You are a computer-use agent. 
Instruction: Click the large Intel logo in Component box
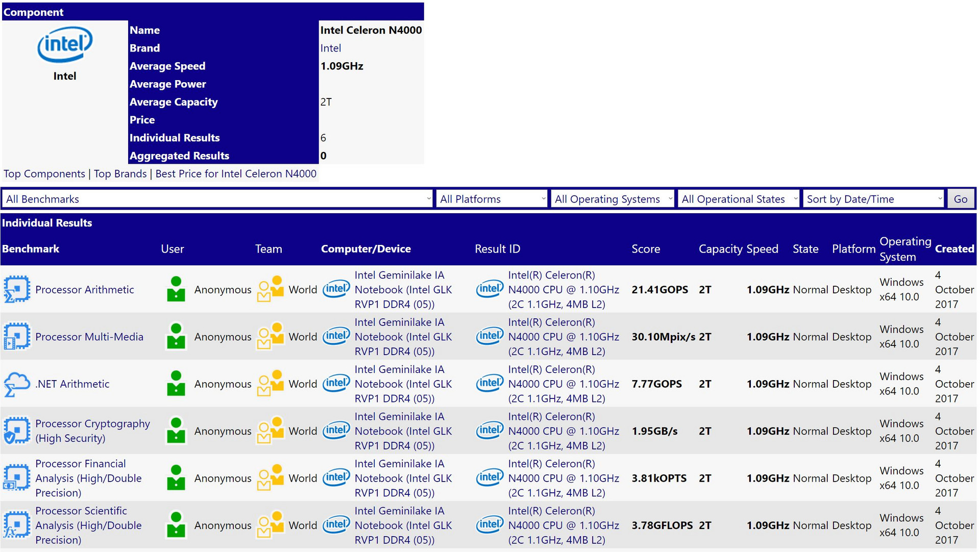pos(65,44)
